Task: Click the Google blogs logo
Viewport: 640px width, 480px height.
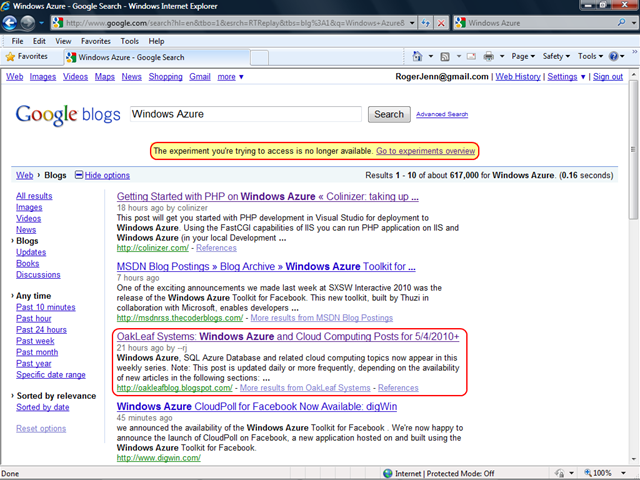Action: (x=68, y=115)
